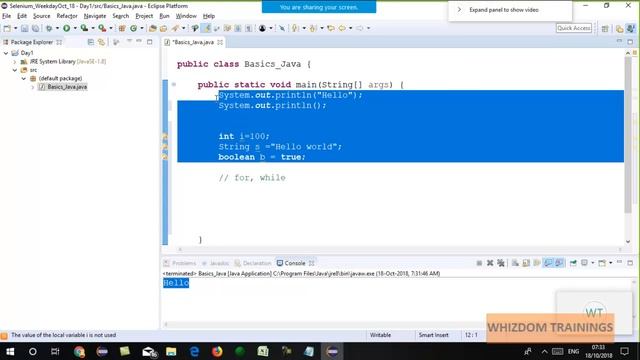Screen dimensions: 640x360
Task: Switch to the Declaration tab
Action: coord(253,263)
